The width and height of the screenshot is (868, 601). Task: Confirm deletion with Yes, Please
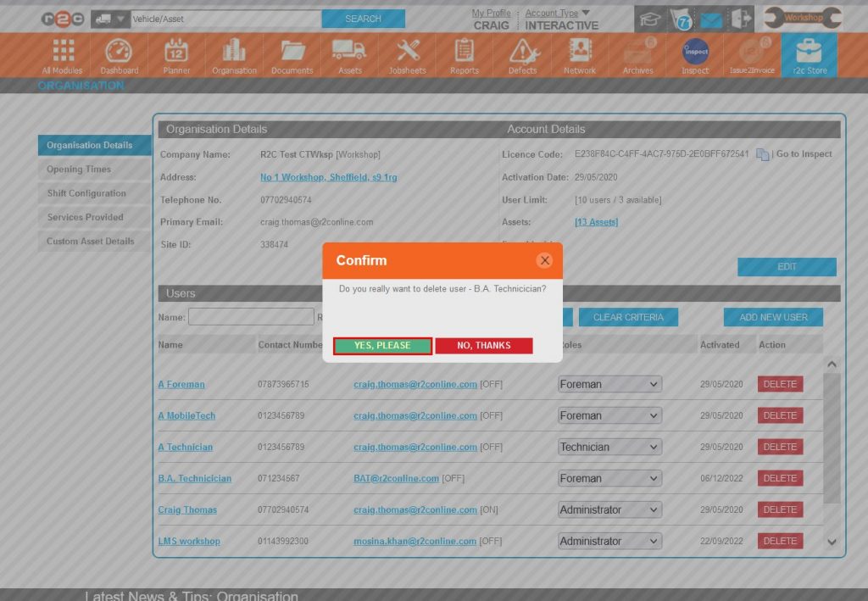(382, 346)
